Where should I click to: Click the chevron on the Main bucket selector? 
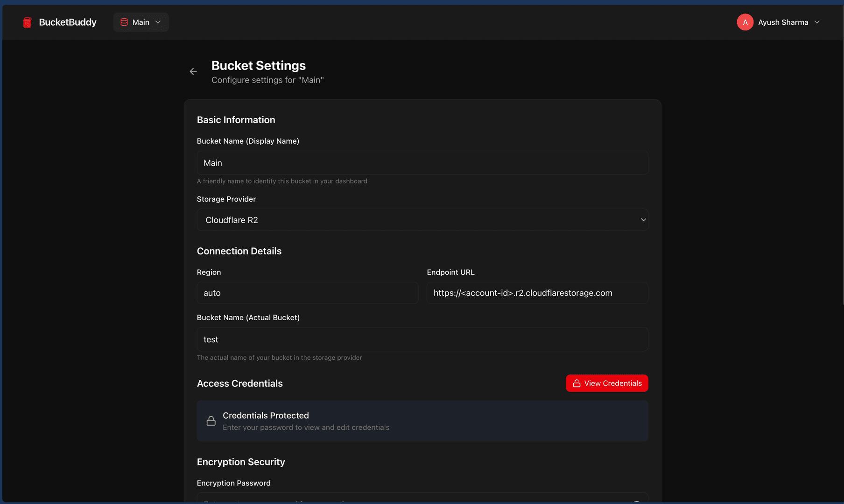point(158,22)
